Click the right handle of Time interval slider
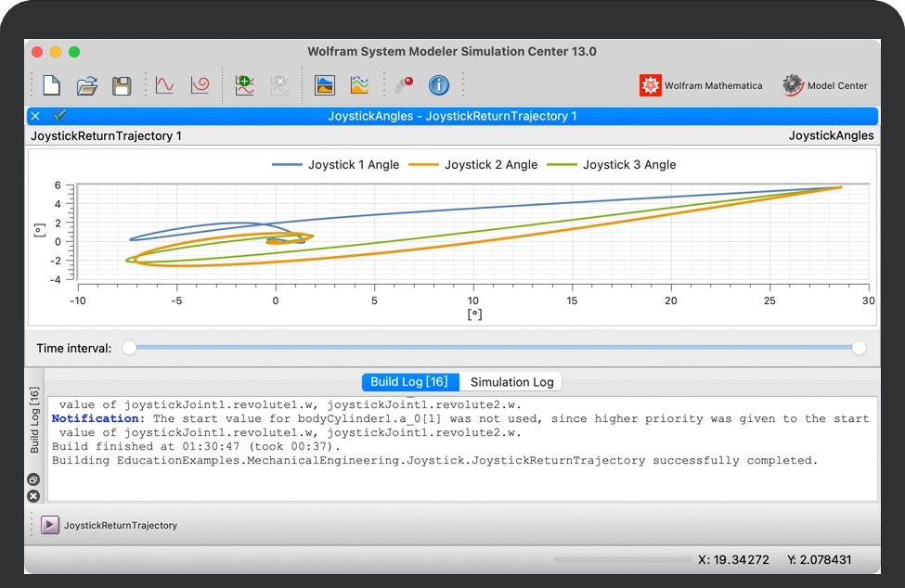This screenshot has height=588, width=905. coord(859,348)
